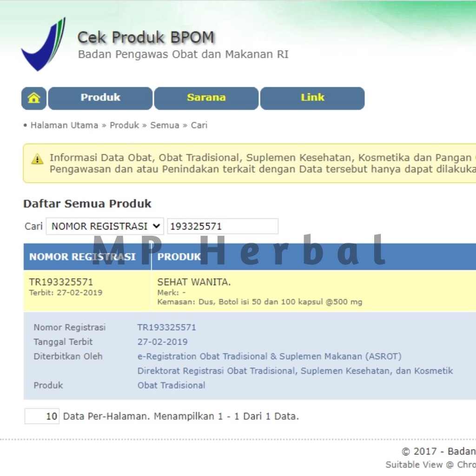Click the yellow warning triangle icon
476x476 pixels.
(x=37, y=159)
